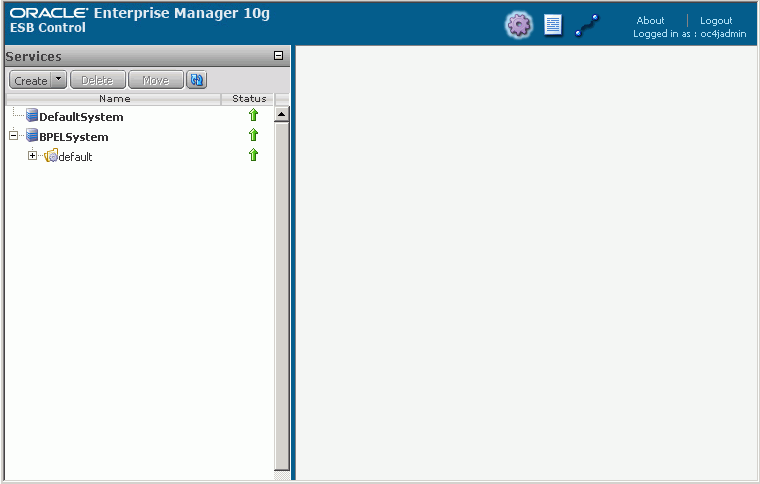Screen dimensions: 760x484
Task: Refresh the services tree
Action: point(197,80)
